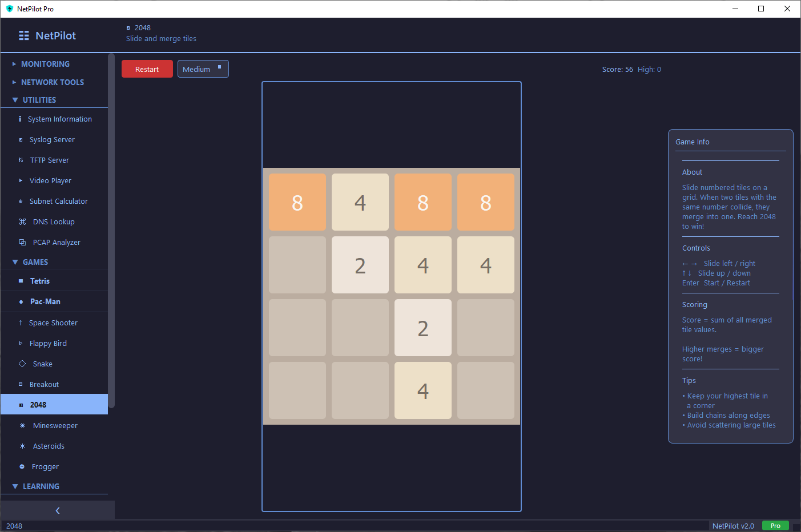Select the Syslog Server icon in sidebar

[21, 139]
